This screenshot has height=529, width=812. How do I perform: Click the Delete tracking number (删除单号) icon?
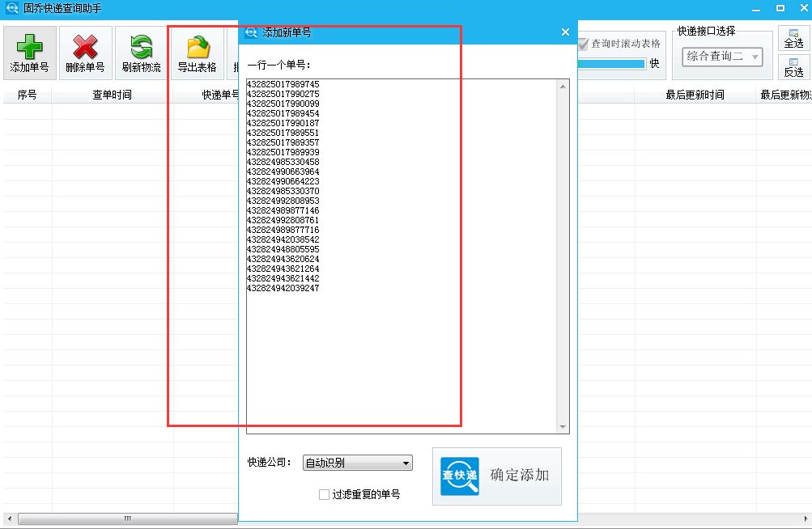tap(84, 47)
